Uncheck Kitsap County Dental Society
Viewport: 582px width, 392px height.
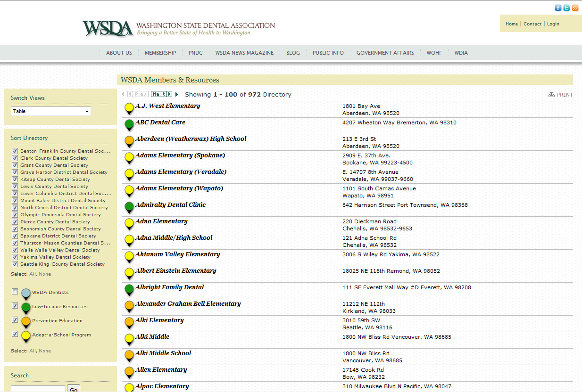click(15, 180)
